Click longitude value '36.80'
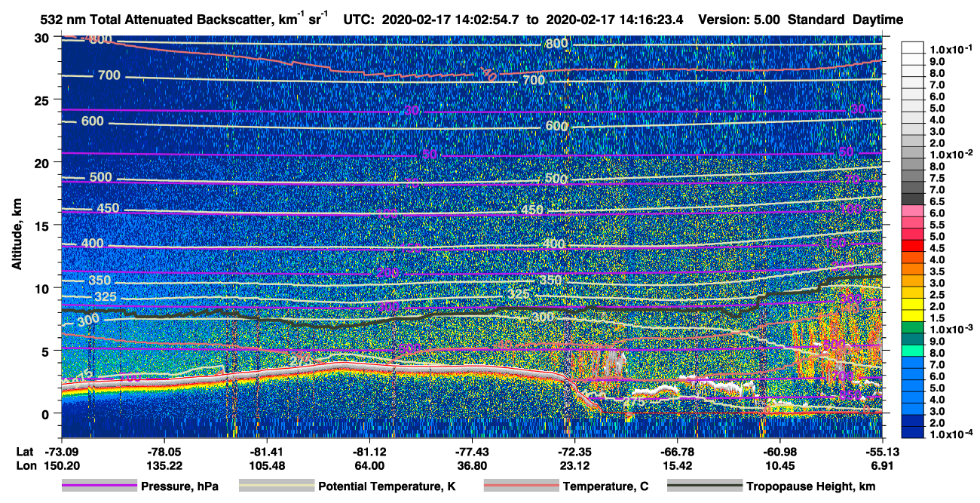This screenshot has width=980, height=503. pyautogui.click(x=472, y=465)
